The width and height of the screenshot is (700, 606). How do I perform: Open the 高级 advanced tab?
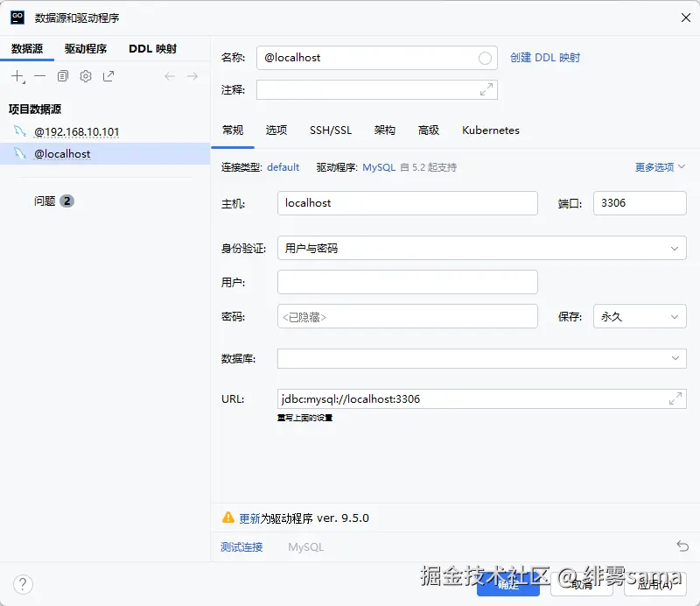[x=429, y=130]
